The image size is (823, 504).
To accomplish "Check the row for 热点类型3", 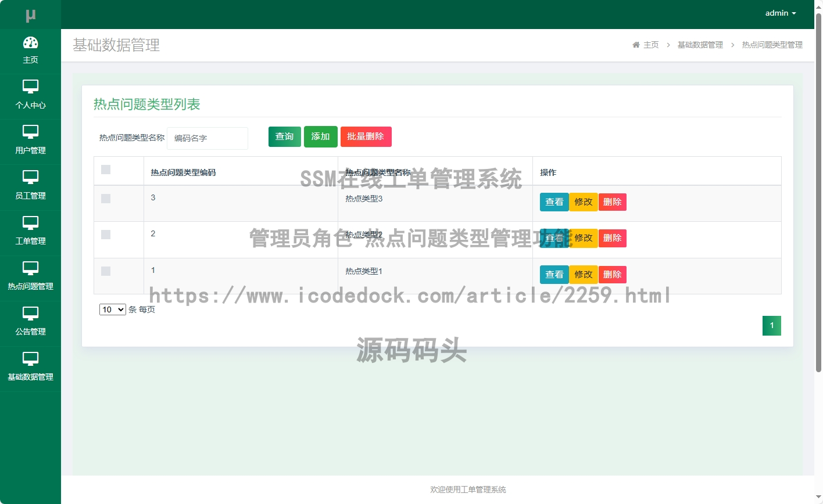I will 106,199.
